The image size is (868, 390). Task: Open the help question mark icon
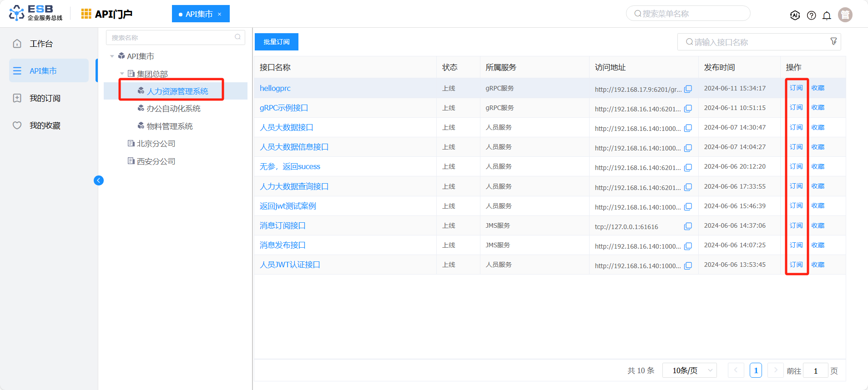pyautogui.click(x=811, y=15)
